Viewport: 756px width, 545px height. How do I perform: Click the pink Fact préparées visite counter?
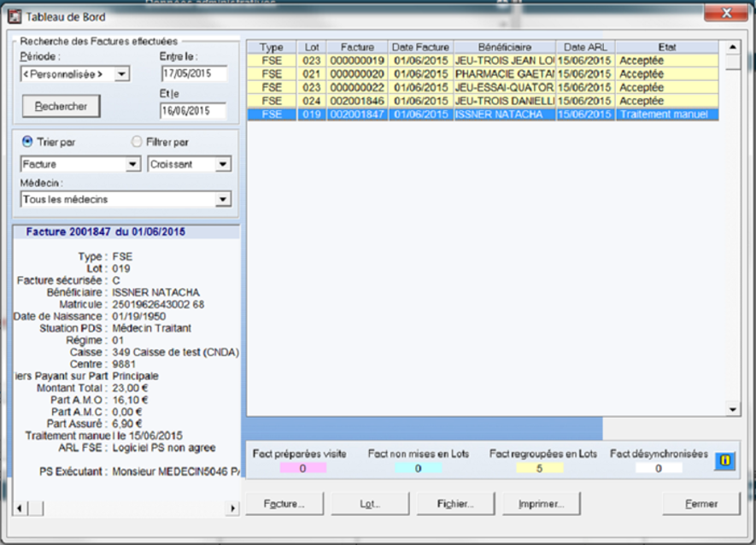tap(302, 468)
